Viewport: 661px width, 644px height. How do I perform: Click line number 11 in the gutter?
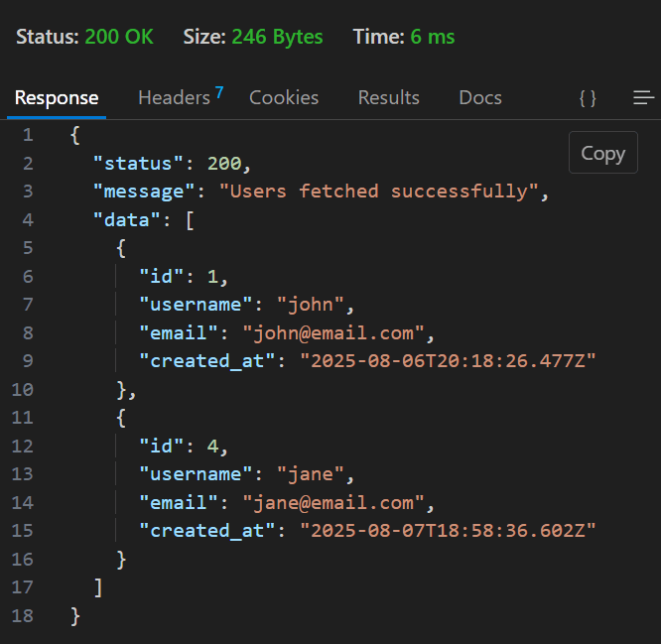click(23, 418)
